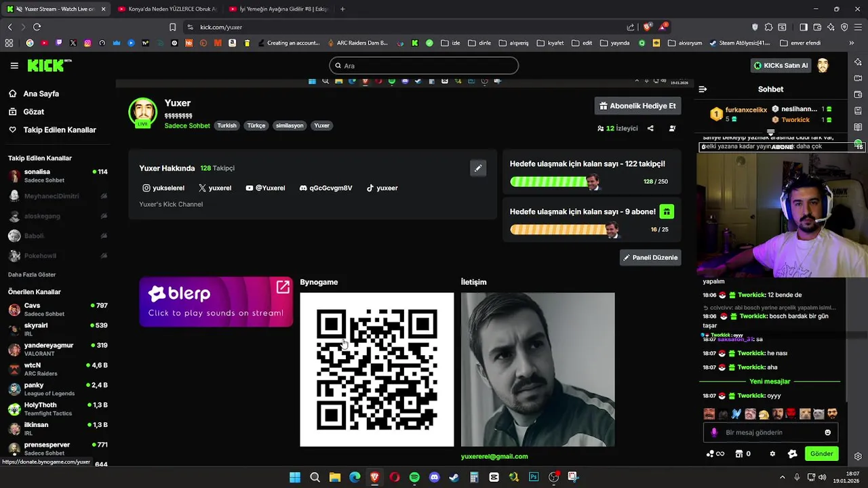This screenshot has height=488, width=868.
Task: Click the KICKs Satın Al button
Action: [x=781, y=66]
